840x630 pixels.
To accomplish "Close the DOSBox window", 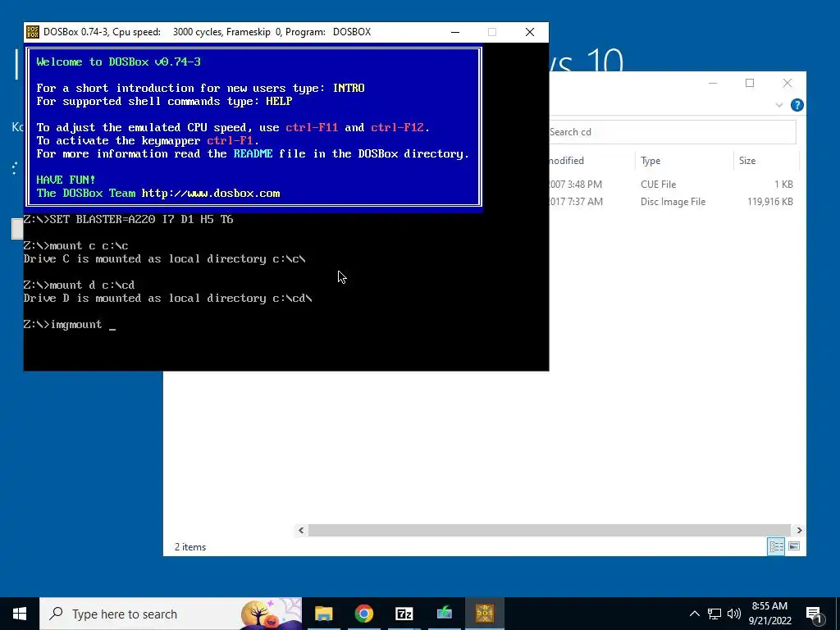I will [x=530, y=32].
